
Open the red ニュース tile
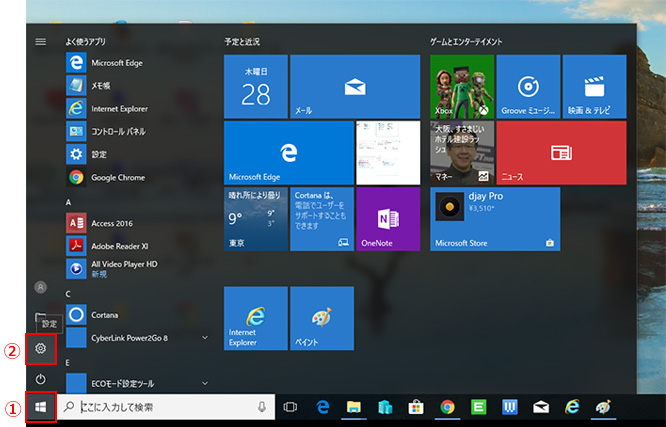(562, 153)
